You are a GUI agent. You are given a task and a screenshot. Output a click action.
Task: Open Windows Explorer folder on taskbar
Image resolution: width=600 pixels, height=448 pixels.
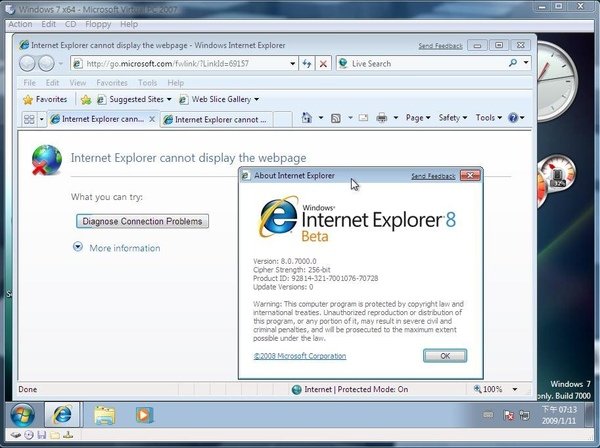click(104, 415)
